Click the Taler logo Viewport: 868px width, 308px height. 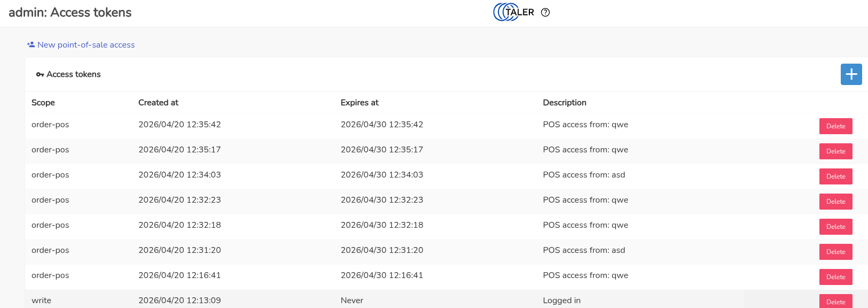[x=513, y=12]
